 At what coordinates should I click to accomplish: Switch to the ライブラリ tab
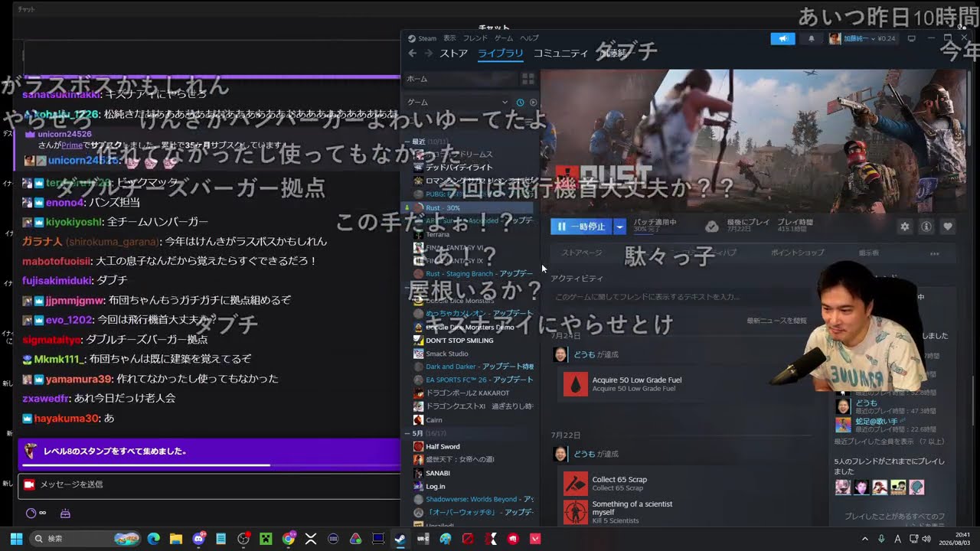point(501,54)
